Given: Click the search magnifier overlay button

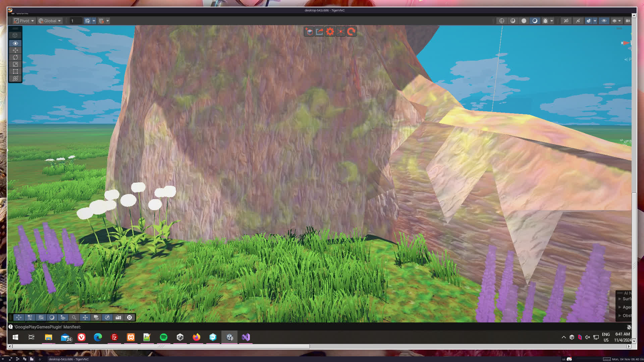Looking at the screenshot, I should point(74,317).
